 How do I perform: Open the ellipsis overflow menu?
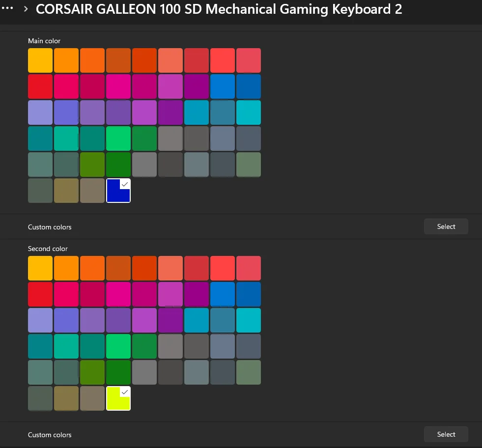(7, 8)
